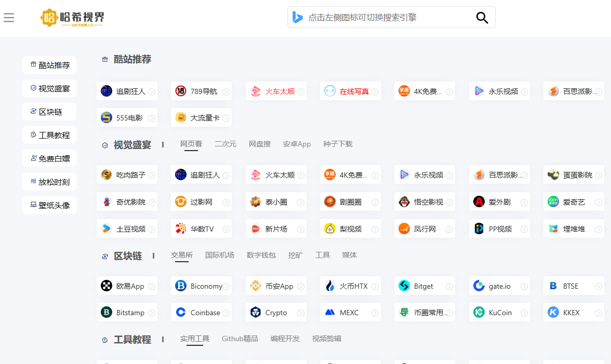Viewport: 611px width, 364px height.
Task: Click the magnifying glass search icon
Action: (482, 18)
